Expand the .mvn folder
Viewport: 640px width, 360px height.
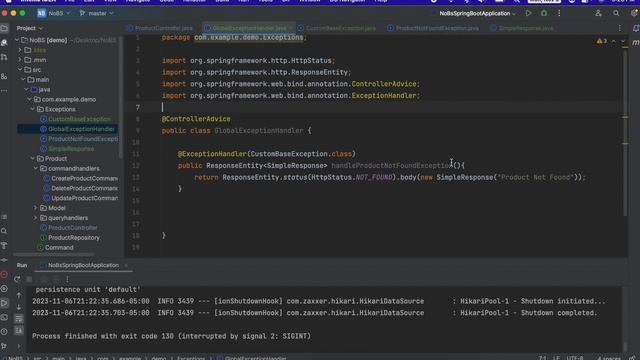tap(20, 60)
